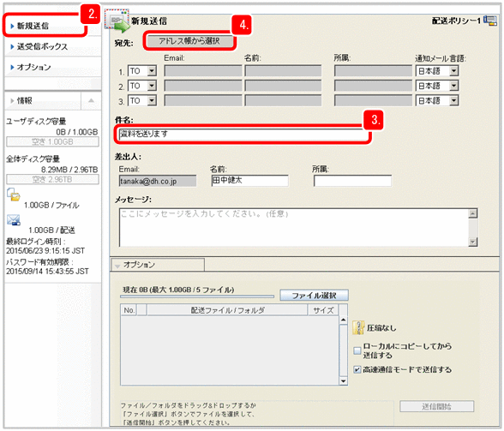Click the file size limit folder icon
This screenshot has width=504, height=431.
coord(14,195)
